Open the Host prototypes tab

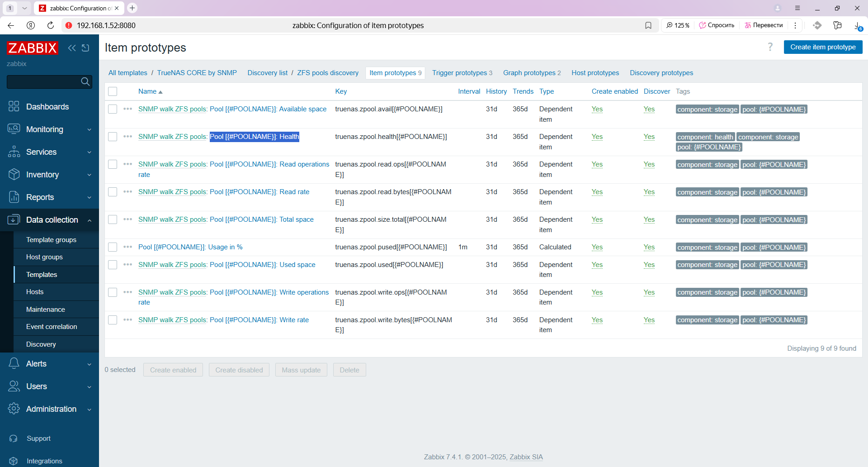pos(595,73)
